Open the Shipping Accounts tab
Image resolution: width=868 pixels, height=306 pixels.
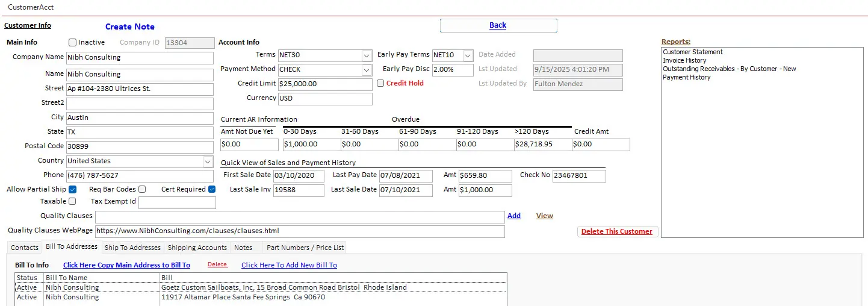coord(197,248)
